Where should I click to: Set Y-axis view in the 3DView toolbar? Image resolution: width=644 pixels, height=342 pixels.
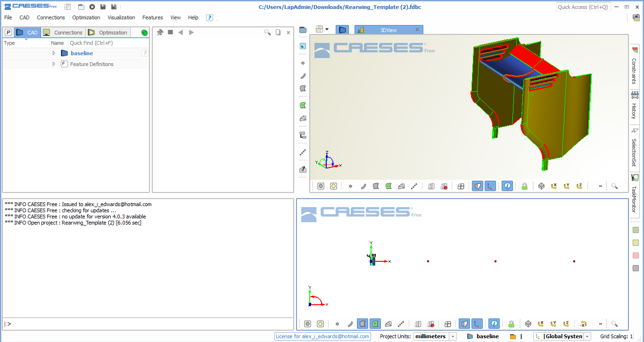567,186
